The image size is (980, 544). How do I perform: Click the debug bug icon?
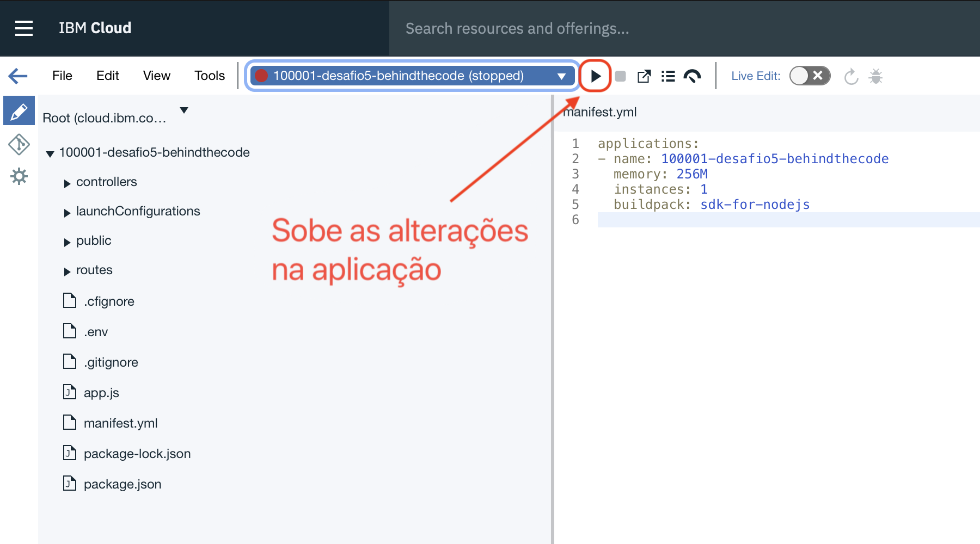[875, 76]
